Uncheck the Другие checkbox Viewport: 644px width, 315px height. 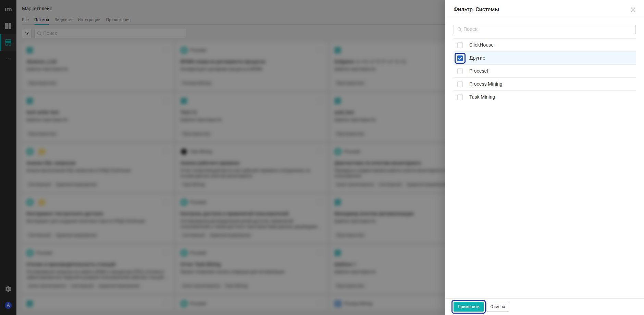tap(460, 58)
